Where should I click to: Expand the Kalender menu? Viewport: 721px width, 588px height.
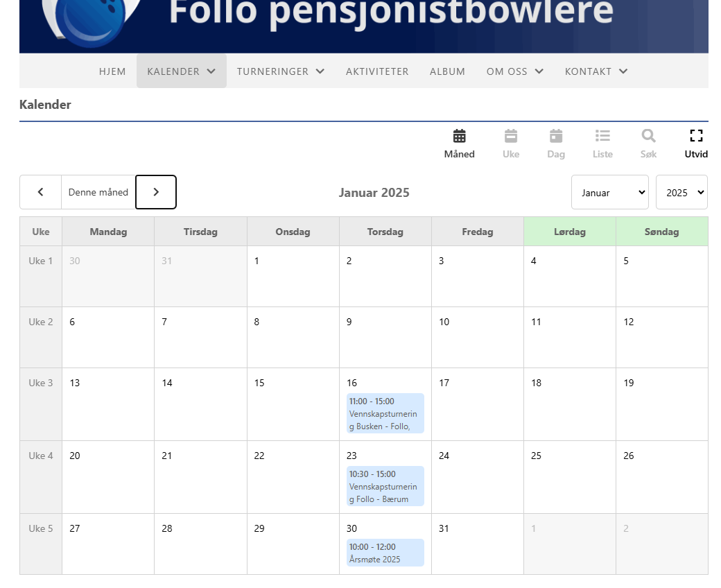pyautogui.click(x=181, y=71)
